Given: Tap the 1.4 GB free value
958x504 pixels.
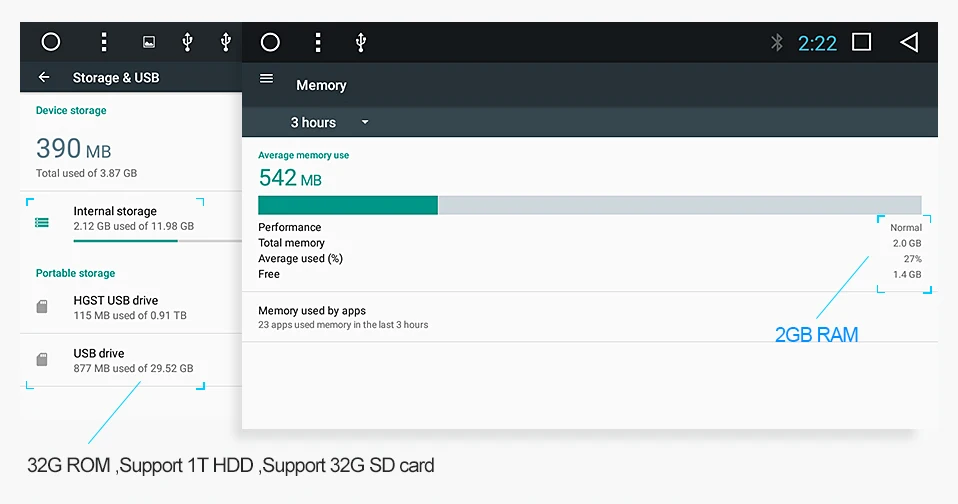Looking at the screenshot, I should [x=907, y=275].
